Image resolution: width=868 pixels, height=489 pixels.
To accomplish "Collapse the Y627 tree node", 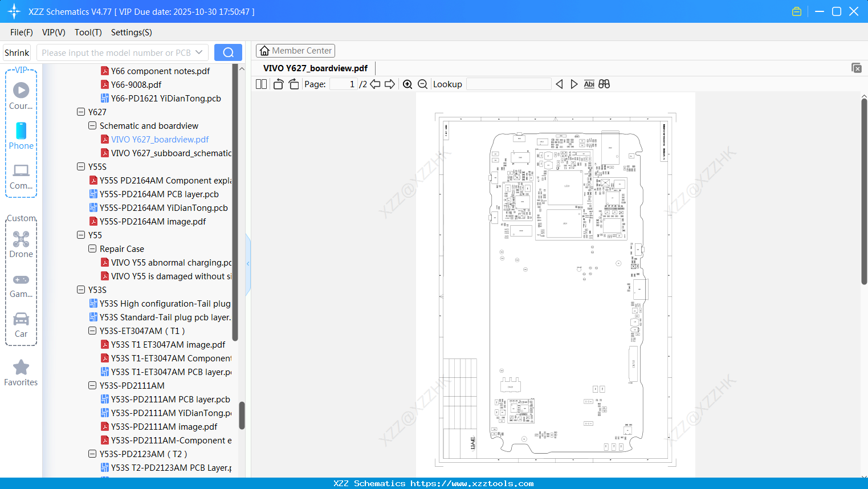I will [x=81, y=112].
